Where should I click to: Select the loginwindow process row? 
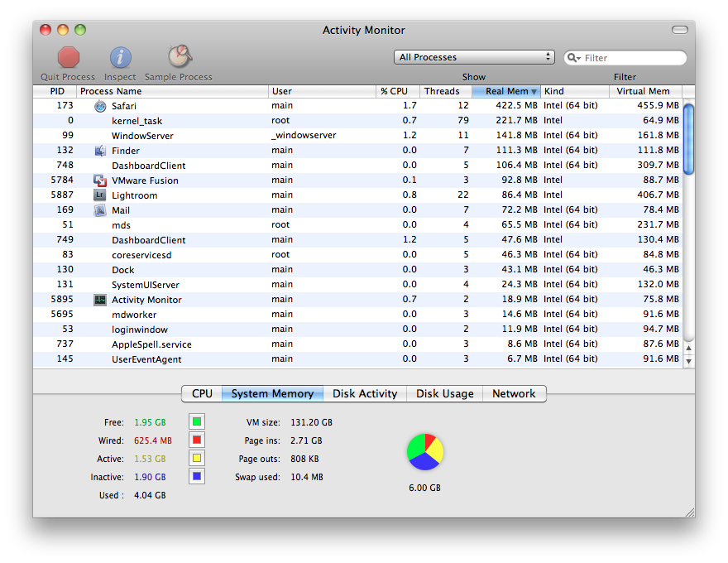(x=358, y=329)
